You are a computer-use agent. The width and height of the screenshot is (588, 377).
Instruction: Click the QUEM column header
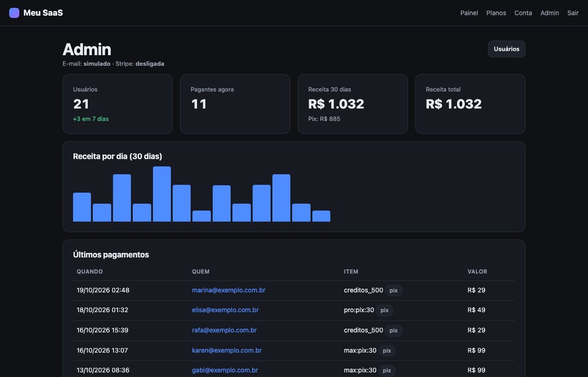click(x=201, y=272)
